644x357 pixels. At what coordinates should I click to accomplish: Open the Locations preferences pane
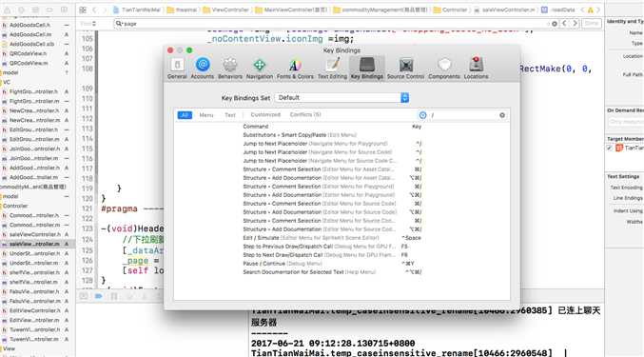coord(476,69)
